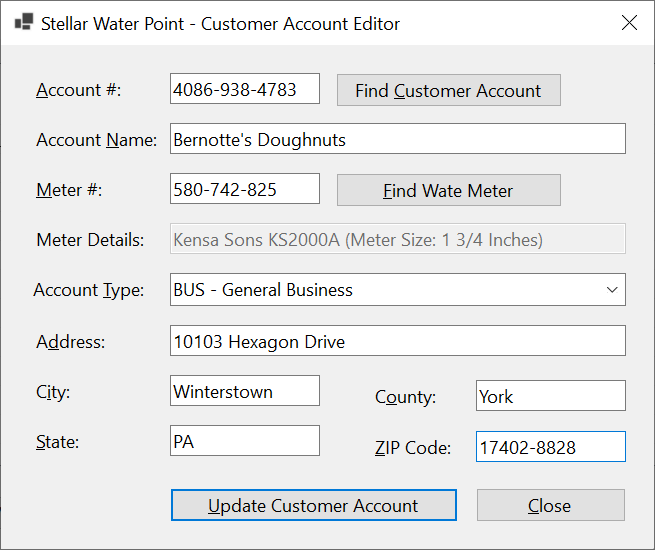Viewport: 655px width, 550px height.
Task: Click the Account Name: label
Action: [x=96, y=140]
